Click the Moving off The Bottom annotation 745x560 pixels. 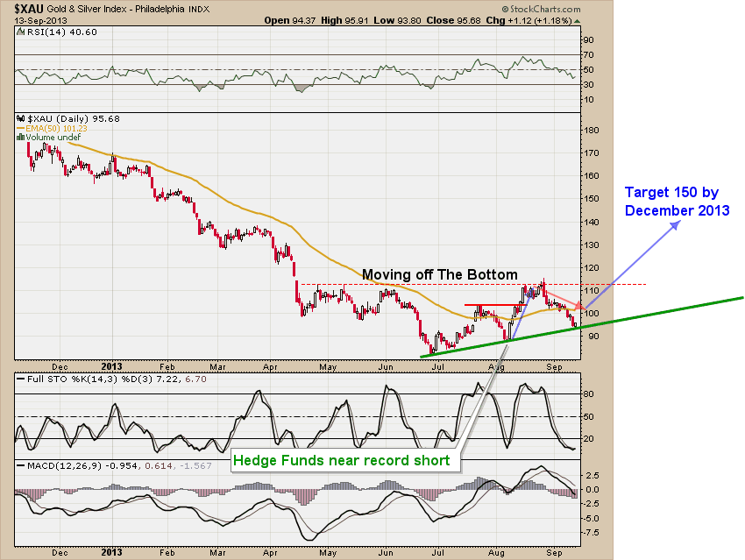click(439, 273)
